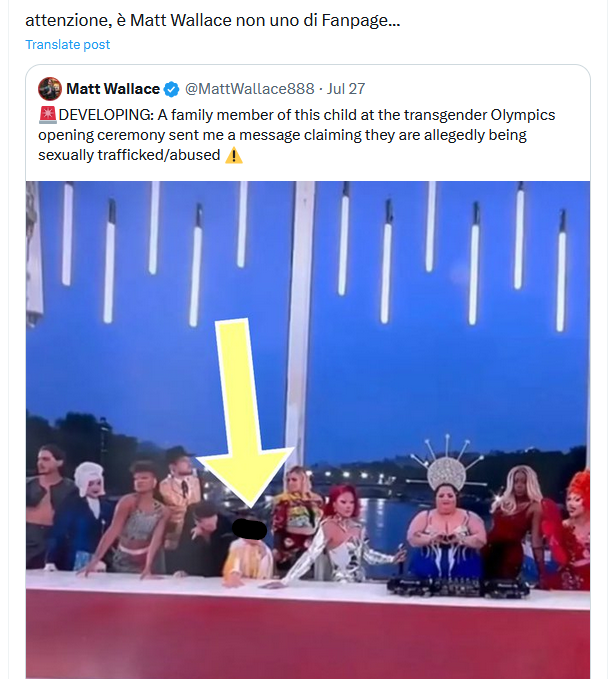The height and width of the screenshot is (679, 612).
Task: Click the black censor oval in photo
Action: [x=248, y=527]
